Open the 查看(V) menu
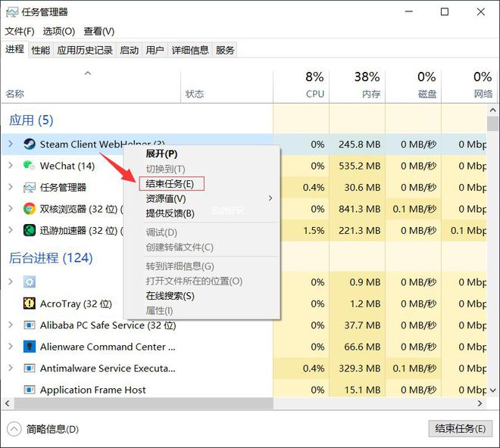 (98, 31)
